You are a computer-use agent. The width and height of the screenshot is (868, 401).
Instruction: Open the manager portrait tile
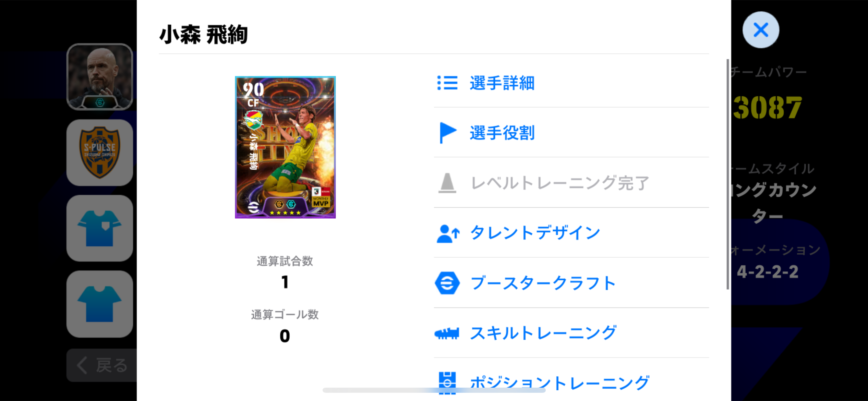pyautogui.click(x=99, y=77)
